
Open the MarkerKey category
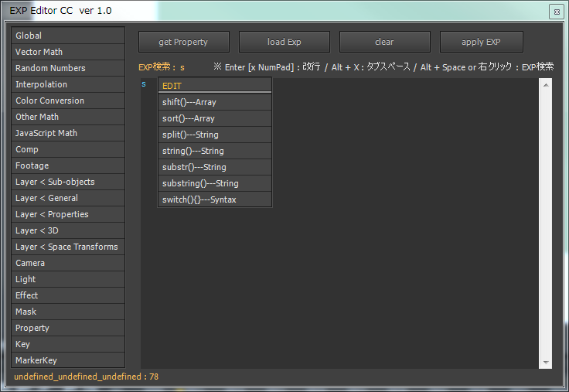[x=68, y=360]
